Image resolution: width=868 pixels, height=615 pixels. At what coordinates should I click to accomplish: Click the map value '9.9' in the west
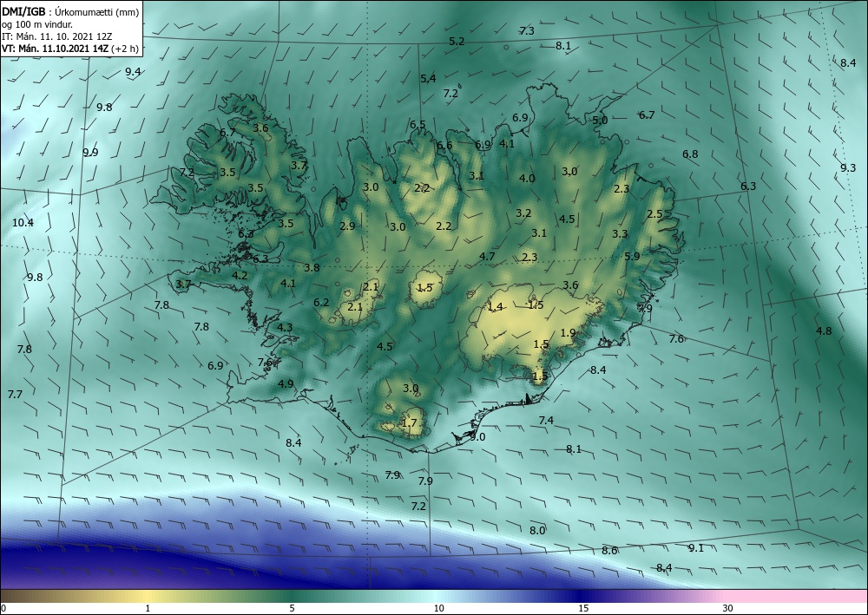(x=91, y=152)
